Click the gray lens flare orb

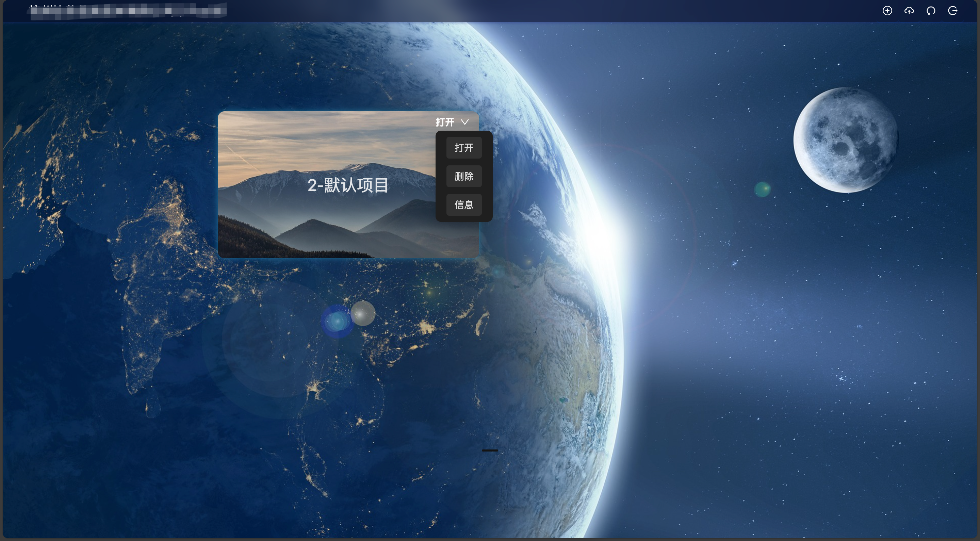pos(362,313)
